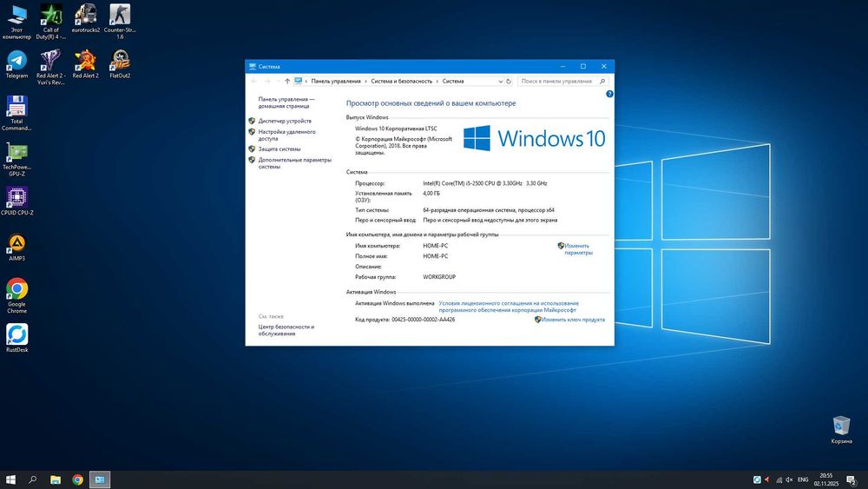The height and width of the screenshot is (489, 868).
Task: Expand the address bar history dropdown
Action: click(501, 82)
